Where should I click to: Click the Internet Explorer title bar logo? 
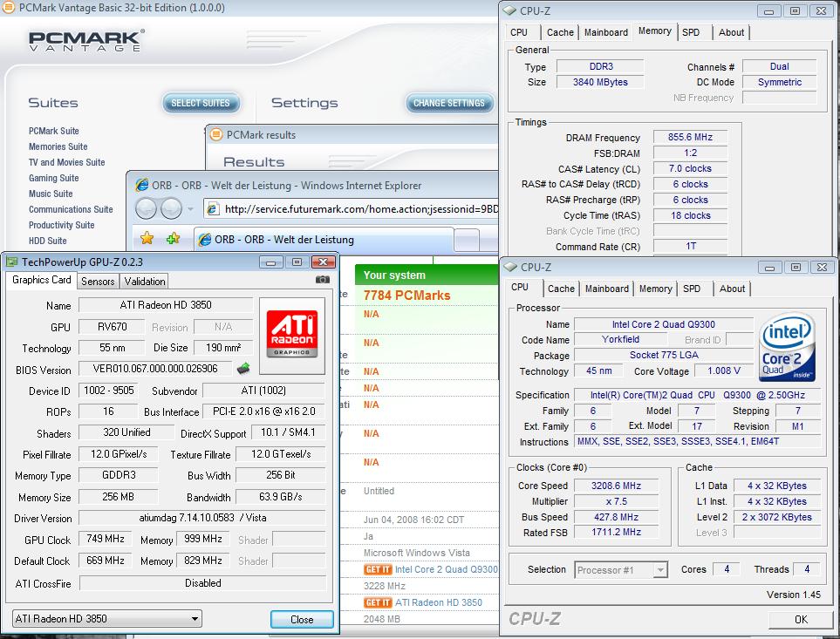142,185
